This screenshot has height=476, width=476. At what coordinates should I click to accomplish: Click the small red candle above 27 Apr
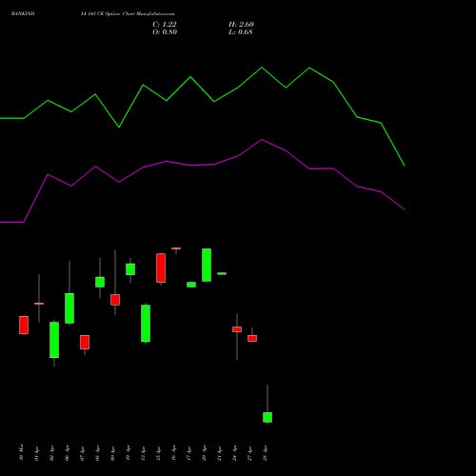(x=252, y=338)
